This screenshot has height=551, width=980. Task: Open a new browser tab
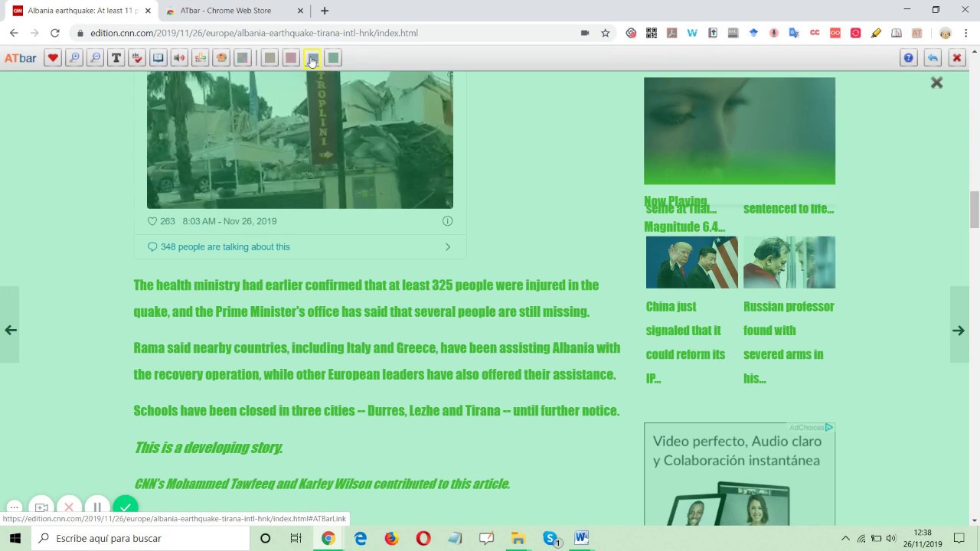click(325, 11)
